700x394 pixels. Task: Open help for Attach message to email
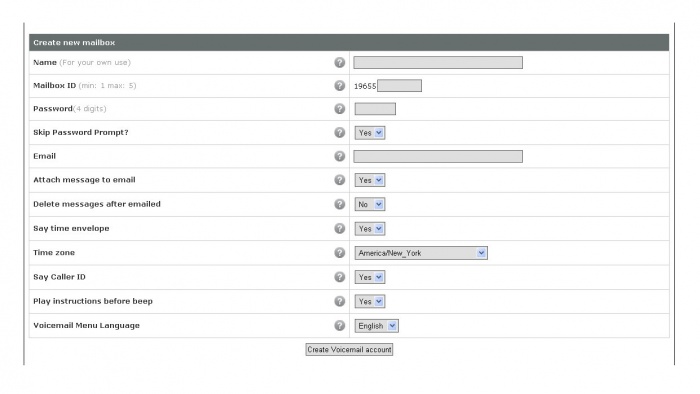pyautogui.click(x=340, y=180)
